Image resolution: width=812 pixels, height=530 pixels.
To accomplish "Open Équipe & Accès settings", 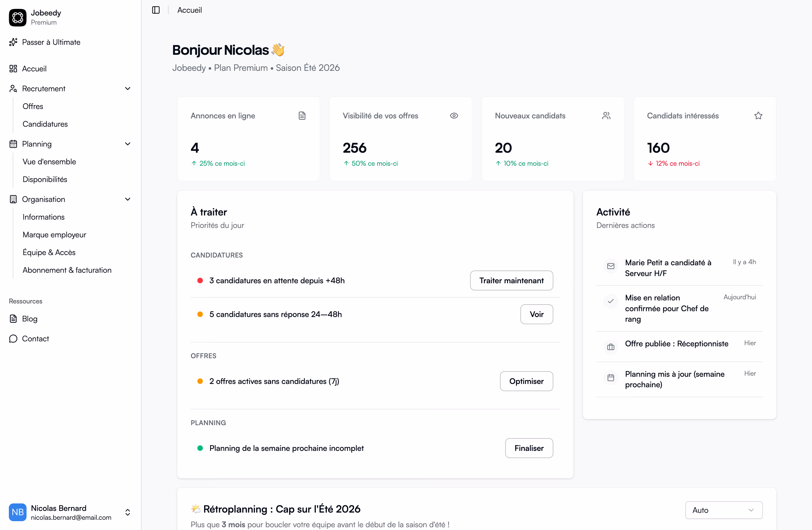I will click(49, 252).
